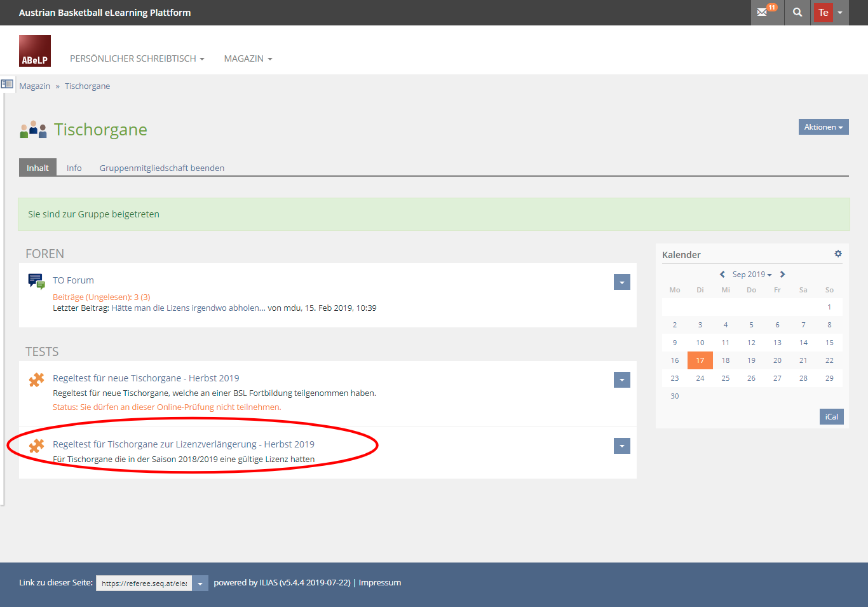
Task: Open the Magazin menu
Action: click(x=248, y=58)
